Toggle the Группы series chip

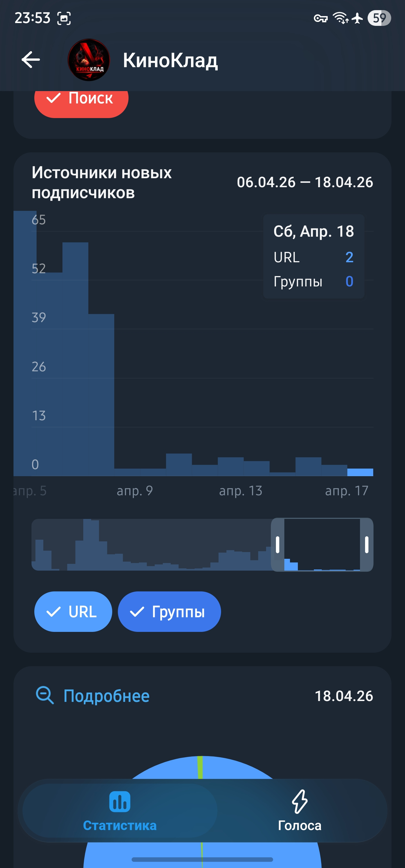coord(169,612)
